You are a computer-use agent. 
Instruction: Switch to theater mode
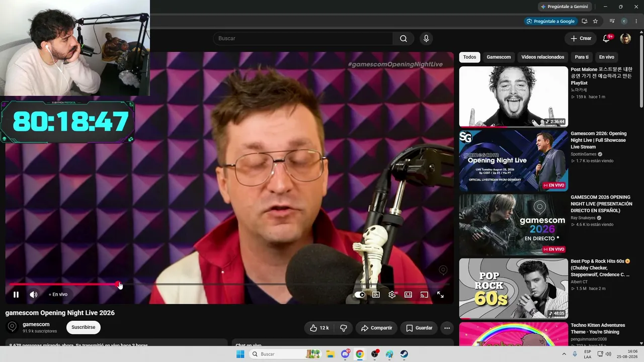tap(408, 295)
